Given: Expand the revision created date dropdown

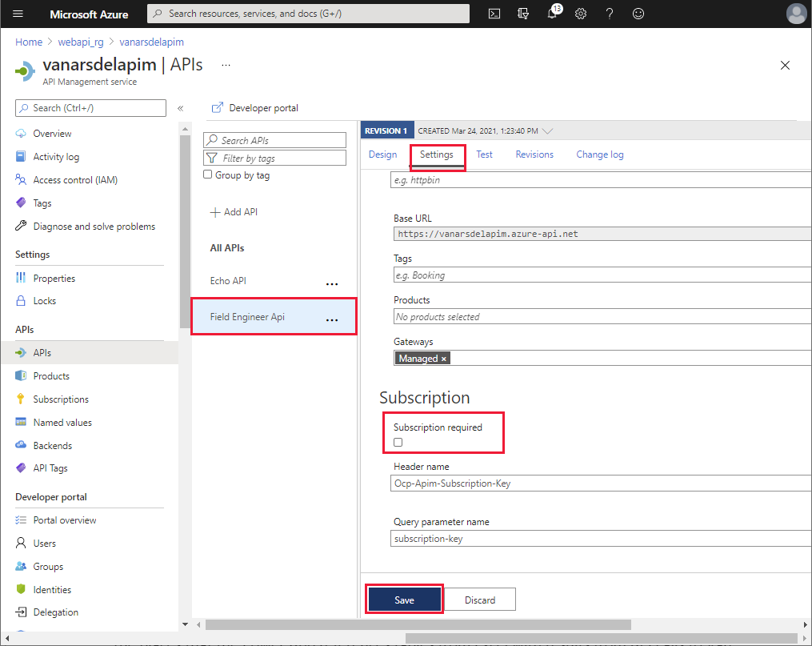Looking at the screenshot, I should pyautogui.click(x=547, y=131).
